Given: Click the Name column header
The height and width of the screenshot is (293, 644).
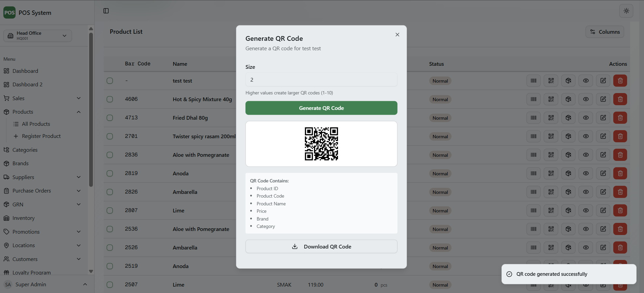Looking at the screenshot, I should (x=180, y=64).
